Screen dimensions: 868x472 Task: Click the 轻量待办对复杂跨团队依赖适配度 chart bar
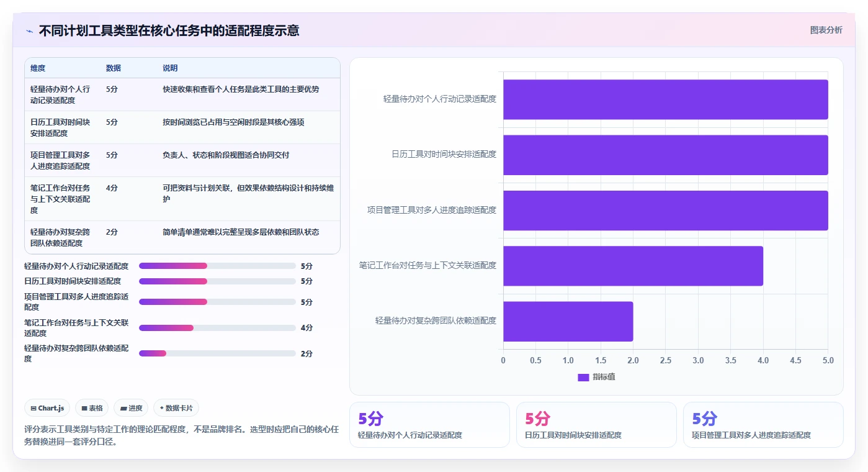point(568,321)
